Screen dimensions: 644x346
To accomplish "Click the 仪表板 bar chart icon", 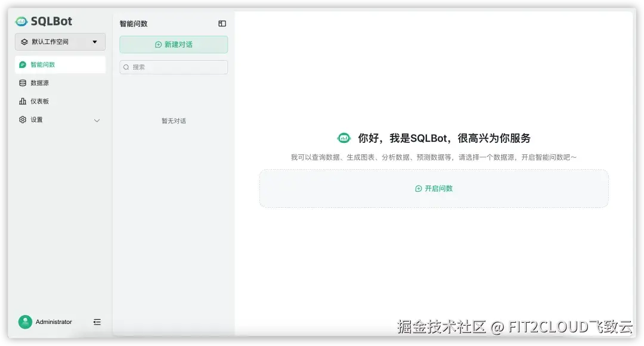I will pyautogui.click(x=23, y=101).
